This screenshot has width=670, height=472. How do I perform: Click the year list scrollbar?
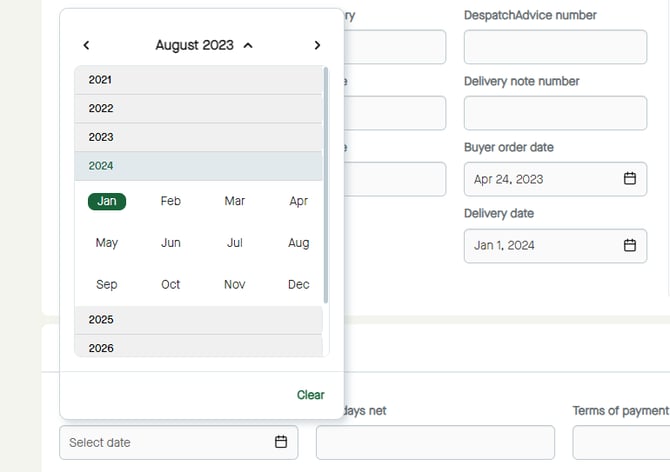pyautogui.click(x=326, y=185)
